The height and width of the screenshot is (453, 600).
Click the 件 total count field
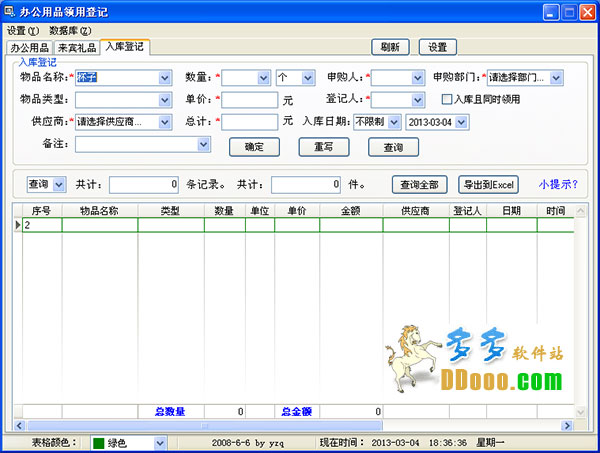[306, 185]
